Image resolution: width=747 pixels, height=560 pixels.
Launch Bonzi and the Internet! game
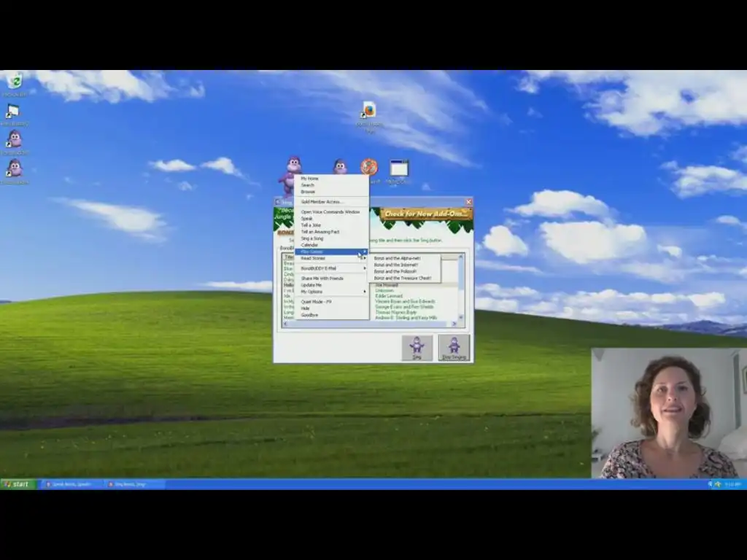pos(405,265)
